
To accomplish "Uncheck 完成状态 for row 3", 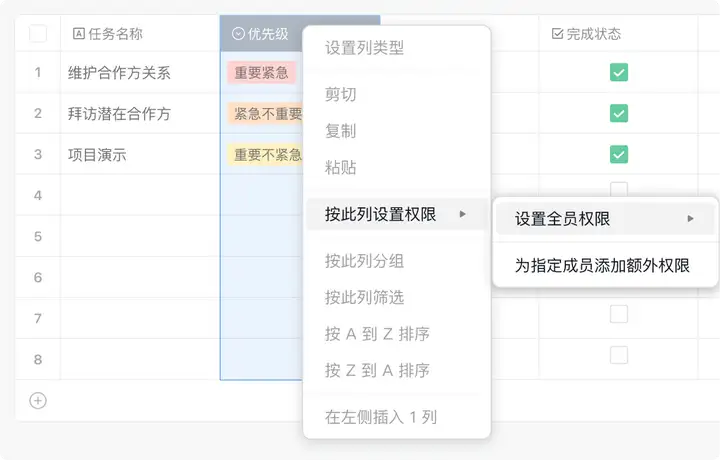I will click(x=619, y=154).
